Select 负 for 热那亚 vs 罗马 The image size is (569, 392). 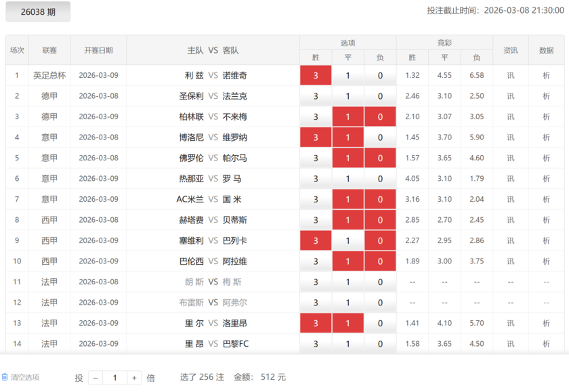click(x=380, y=178)
